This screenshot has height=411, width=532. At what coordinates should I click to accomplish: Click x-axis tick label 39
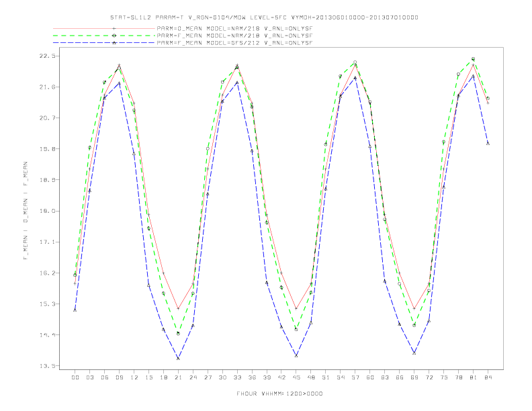tap(267, 377)
